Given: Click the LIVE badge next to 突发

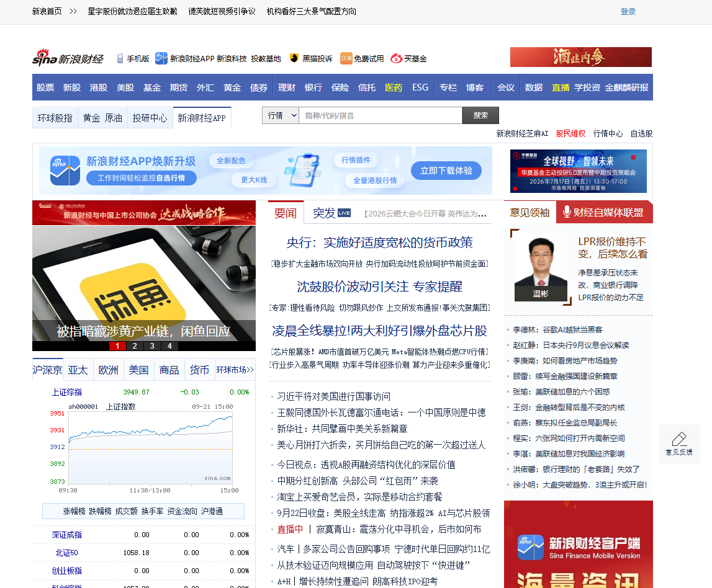Looking at the screenshot, I should [x=344, y=213].
